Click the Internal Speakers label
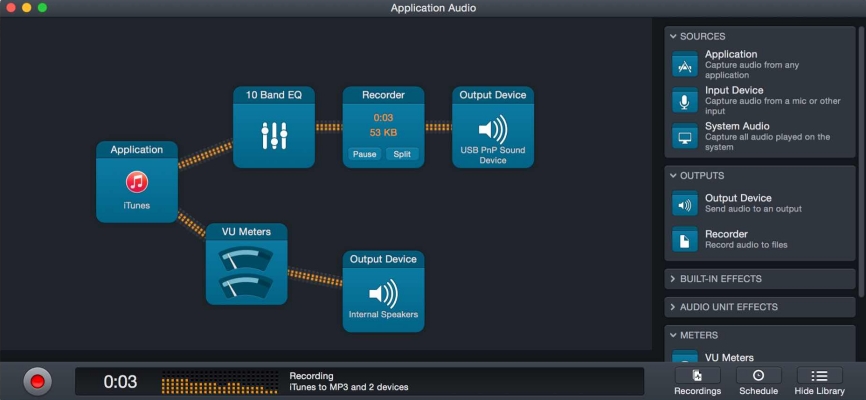This screenshot has width=866, height=400. 383,314
